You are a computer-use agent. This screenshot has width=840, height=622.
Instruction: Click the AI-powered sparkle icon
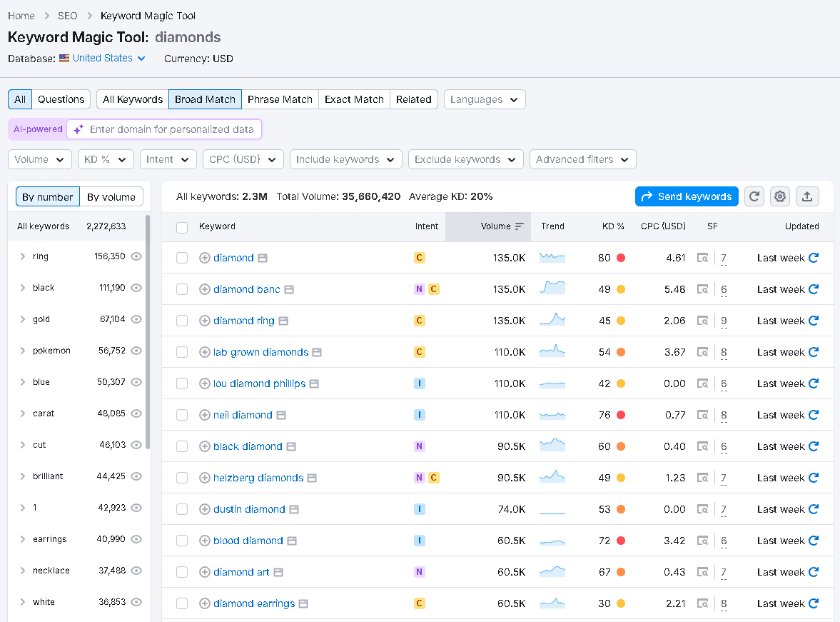point(79,129)
